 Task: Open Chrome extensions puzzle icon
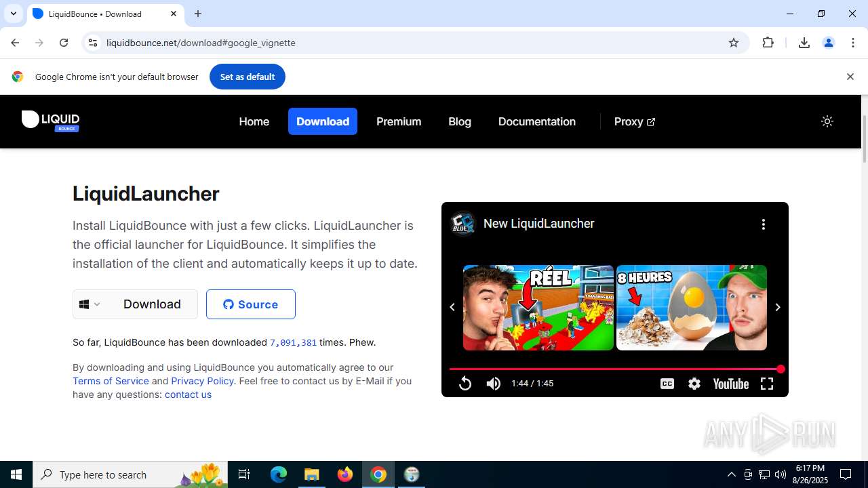768,43
